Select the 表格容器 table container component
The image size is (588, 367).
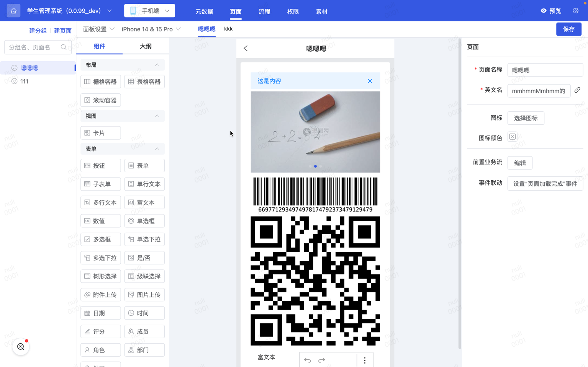[x=144, y=82]
